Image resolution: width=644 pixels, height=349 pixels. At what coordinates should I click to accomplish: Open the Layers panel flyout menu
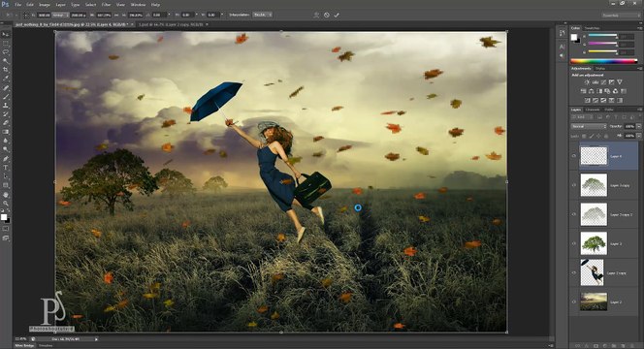point(639,110)
